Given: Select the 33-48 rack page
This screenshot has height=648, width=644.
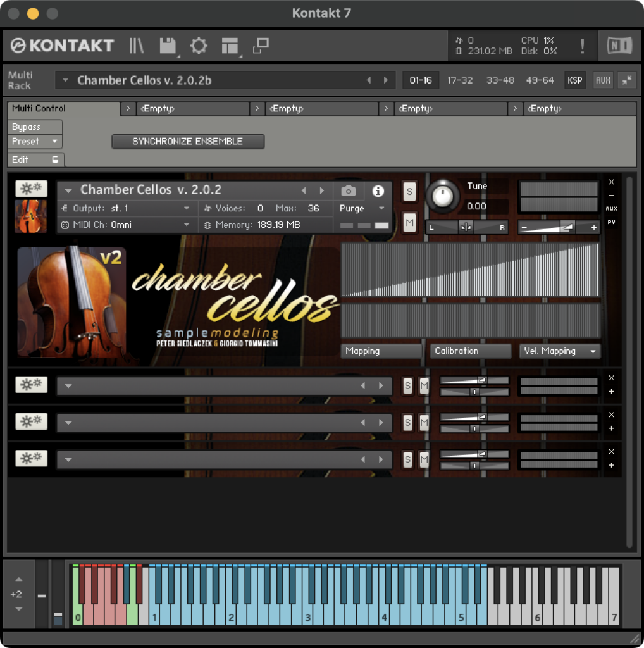Looking at the screenshot, I should point(500,80).
